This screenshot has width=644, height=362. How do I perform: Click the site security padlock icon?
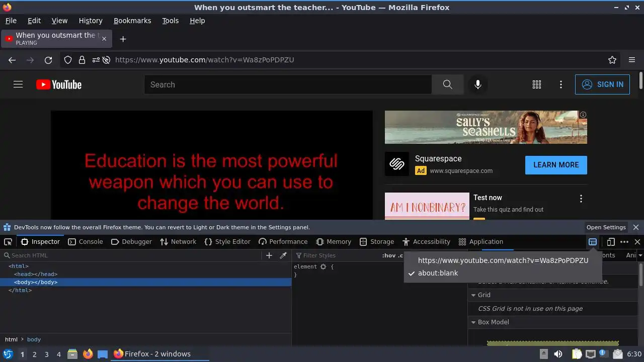[82, 60]
